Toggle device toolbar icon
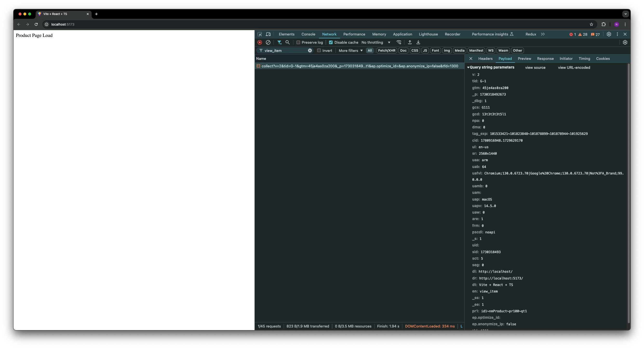Image resolution: width=644 pixels, height=348 pixels. tap(268, 34)
